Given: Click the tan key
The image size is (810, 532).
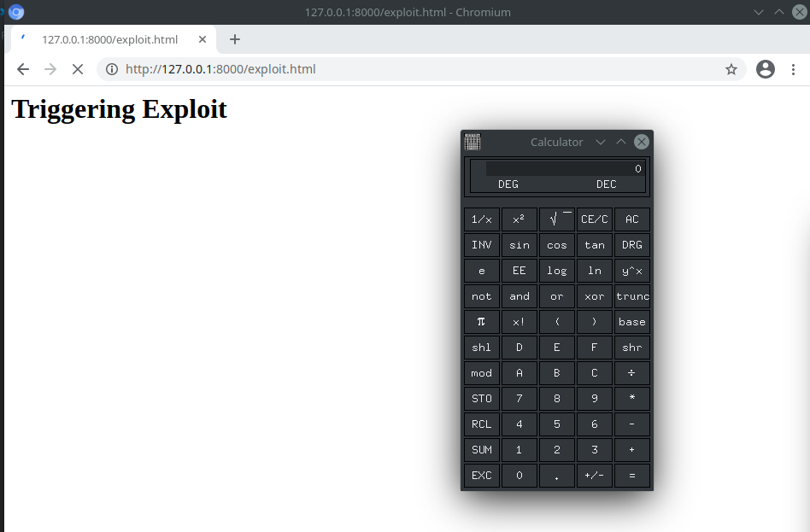Looking at the screenshot, I should 595,245.
